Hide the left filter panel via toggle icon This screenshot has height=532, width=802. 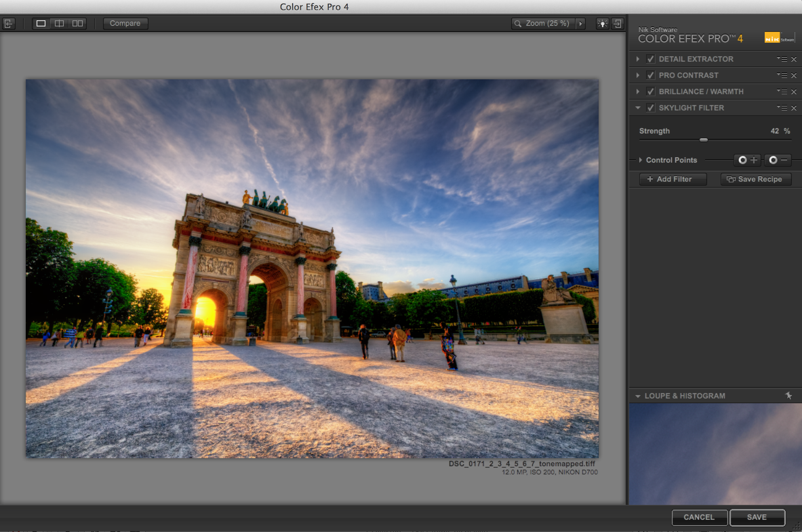coord(9,23)
